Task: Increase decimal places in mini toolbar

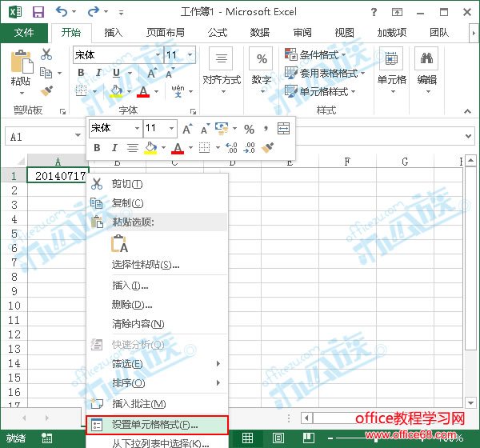Action: [232, 147]
